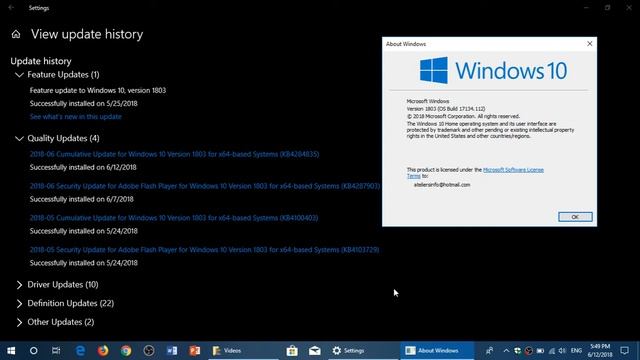Minimize the Settings window
The width and height of the screenshot is (640, 360).
[x=587, y=7]
